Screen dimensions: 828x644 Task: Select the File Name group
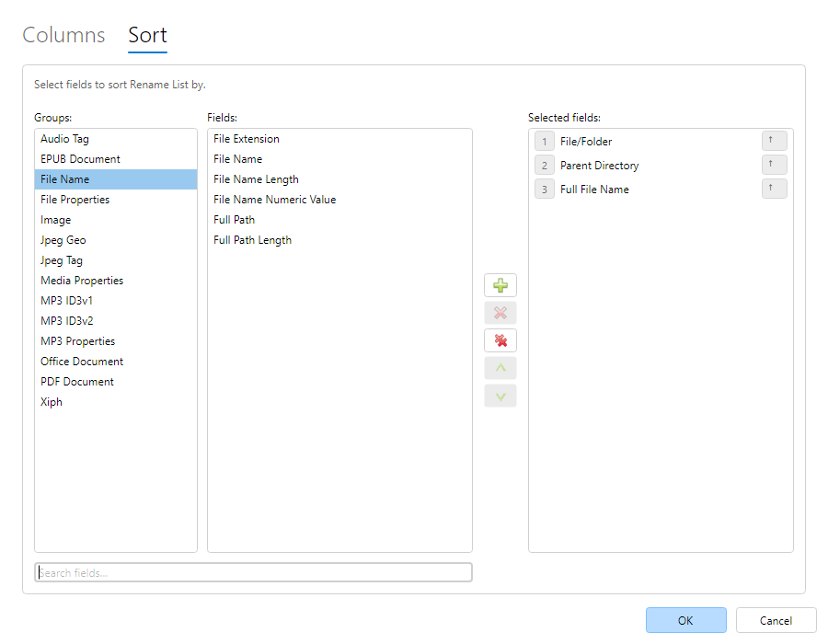[116, 179]
